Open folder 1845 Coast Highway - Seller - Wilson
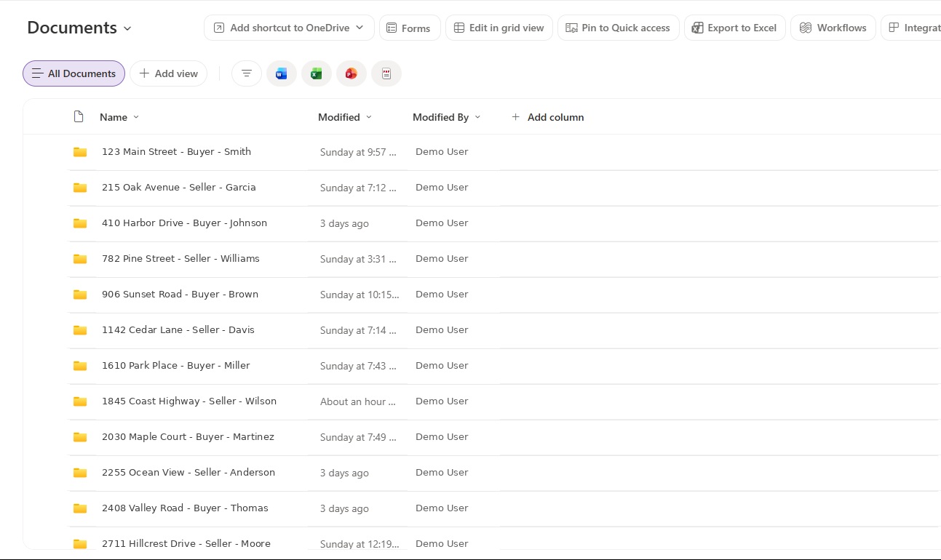The width and height of the screenshot is (941, 560). point(189,401)
